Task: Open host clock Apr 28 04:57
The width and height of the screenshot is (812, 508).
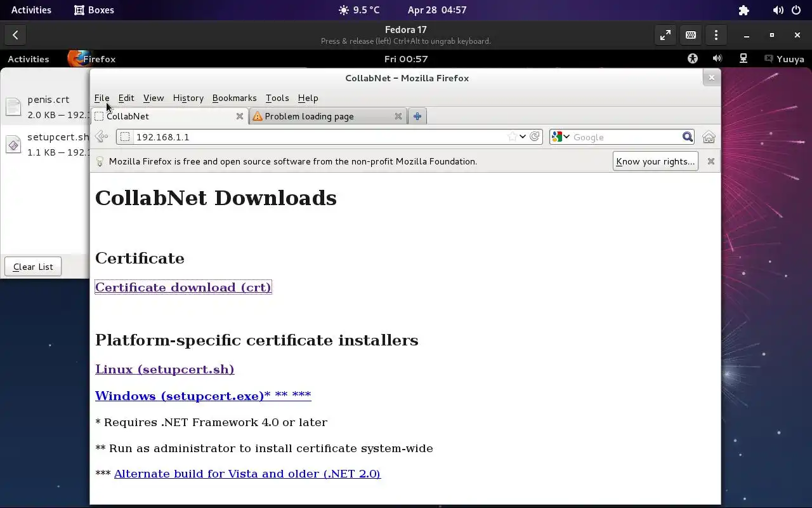Action: 437,10
